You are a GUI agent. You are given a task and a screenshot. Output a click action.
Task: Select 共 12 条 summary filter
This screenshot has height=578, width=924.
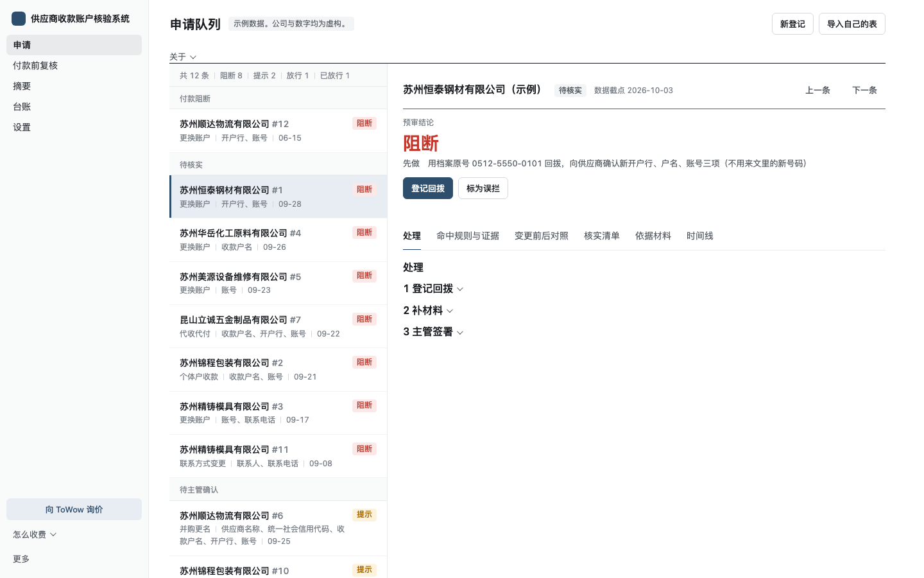[194, 76]
